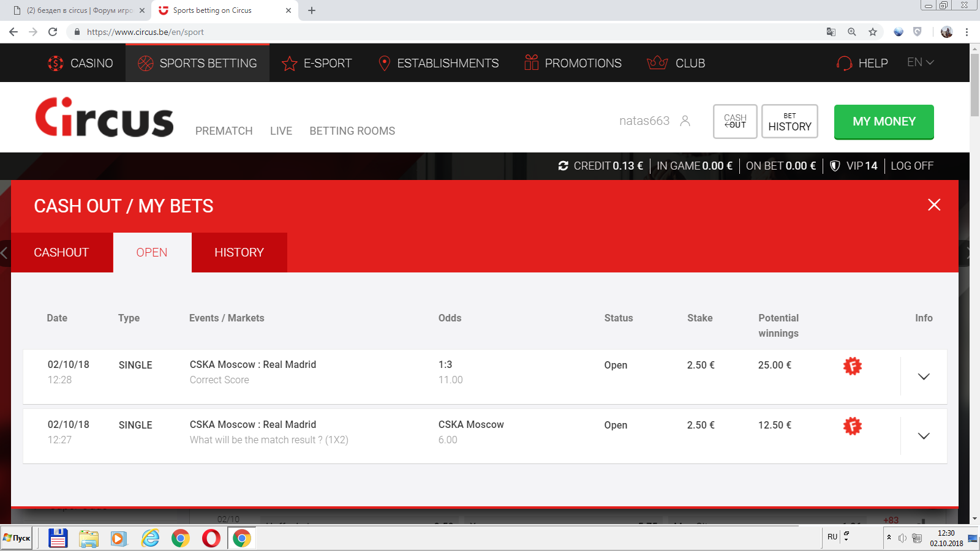Screen dimensions: 980x551
Task: Open the E-Sport star icon
Action: click(x=289, y=63)
